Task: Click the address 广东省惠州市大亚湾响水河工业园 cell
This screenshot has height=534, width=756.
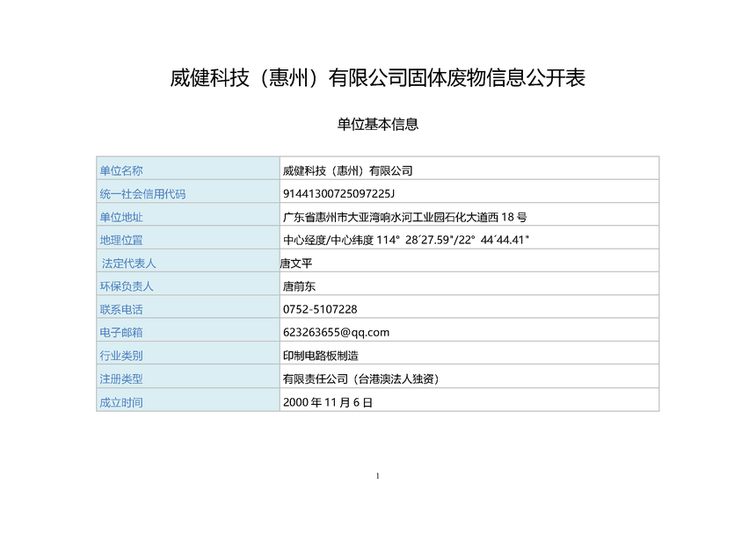Action: point(404,217)
